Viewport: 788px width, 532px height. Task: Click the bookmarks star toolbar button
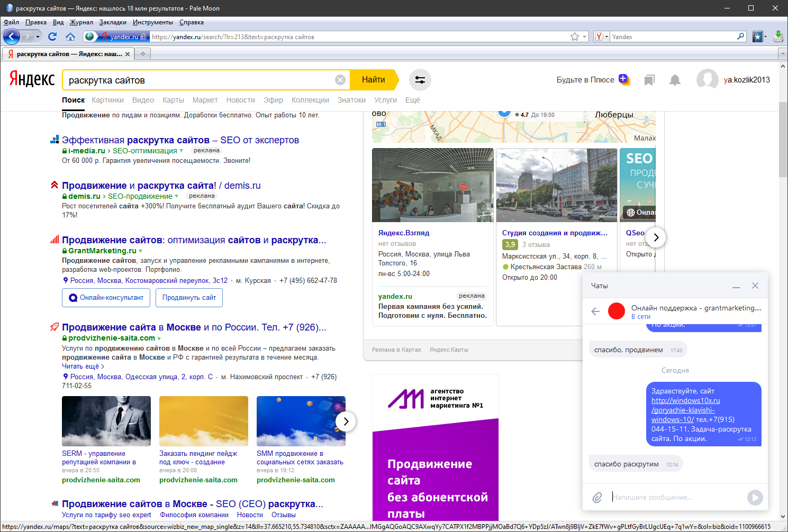tap(758, 36)
